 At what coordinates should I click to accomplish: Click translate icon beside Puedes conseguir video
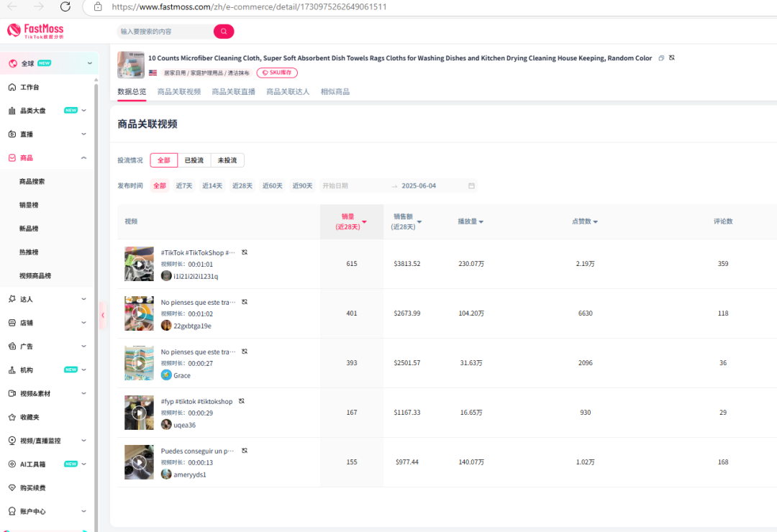[x=245, y=450]
